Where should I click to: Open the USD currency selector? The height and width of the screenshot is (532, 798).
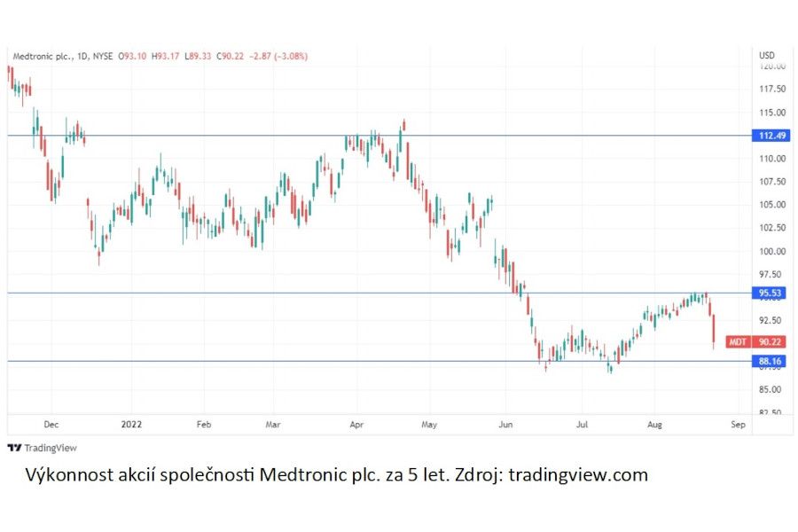[x=767, y=55]
